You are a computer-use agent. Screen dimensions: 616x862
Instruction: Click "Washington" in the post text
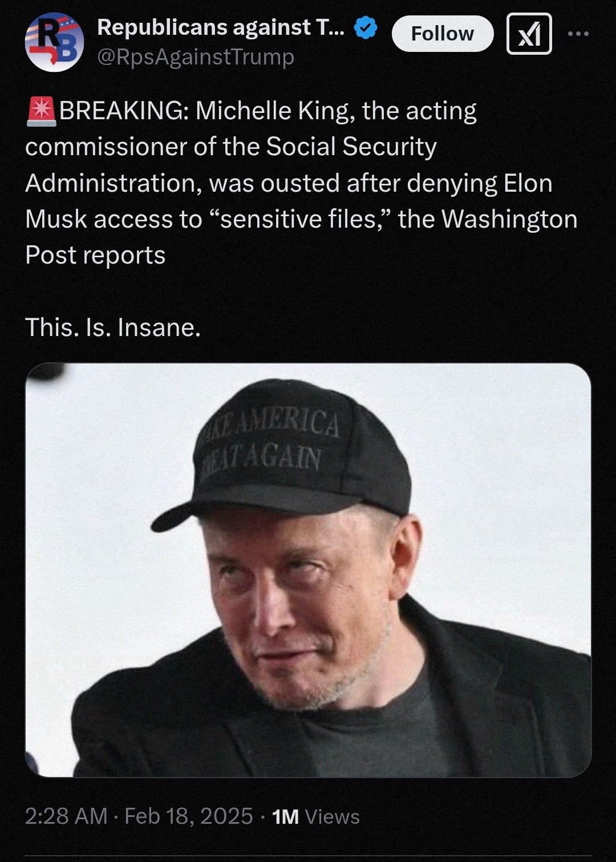coord(509,220)
